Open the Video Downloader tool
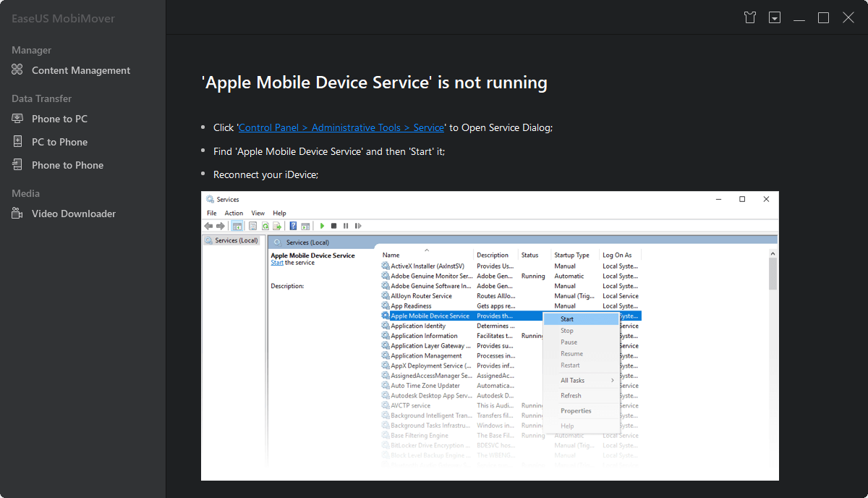 point(73,214)
